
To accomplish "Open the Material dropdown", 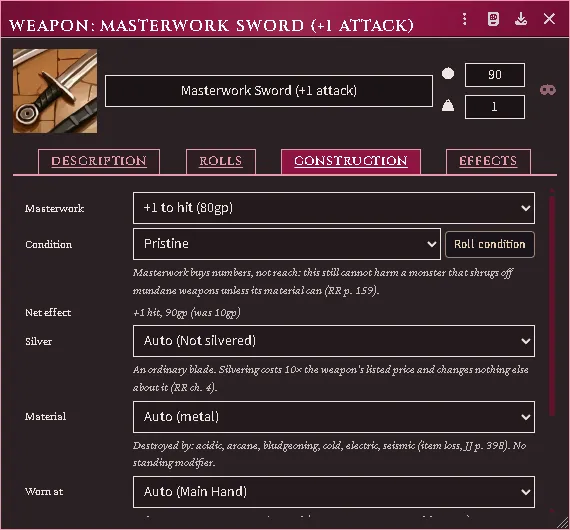I will [x=334, y=417].
